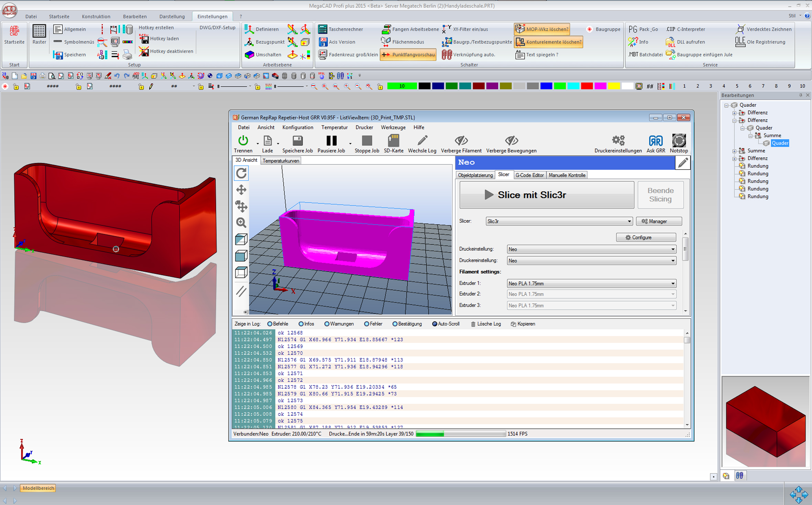Click the Notstop emergency stop icon

click(x=679, y=141)
